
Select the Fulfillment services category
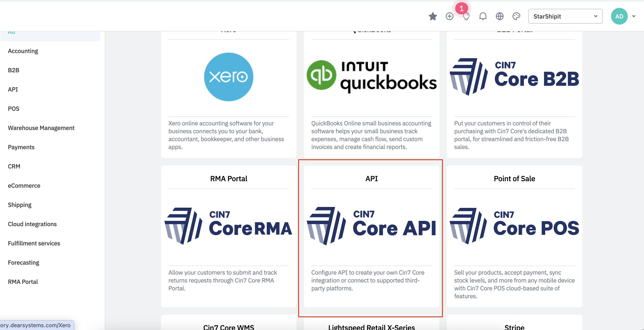pos(34,243)
